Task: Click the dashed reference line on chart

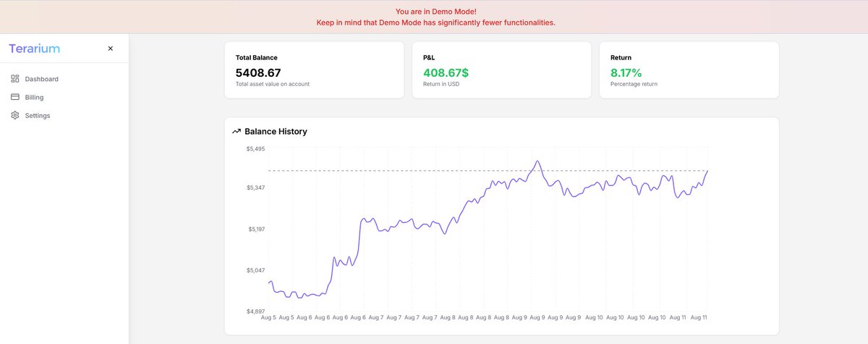Action: pyautogui.click(x=488, y=171)
